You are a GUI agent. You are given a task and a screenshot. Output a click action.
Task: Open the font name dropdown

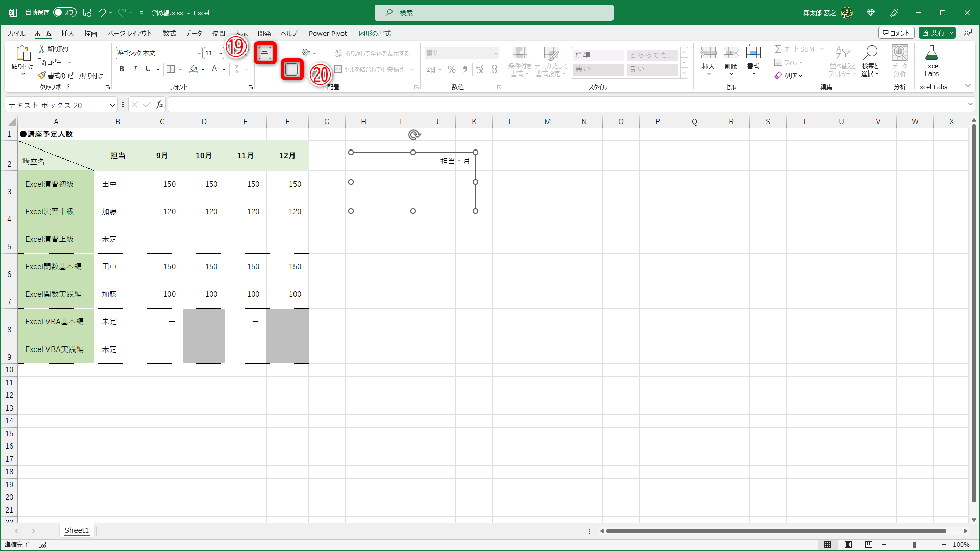pyautogui.click(x=199, y=53)
